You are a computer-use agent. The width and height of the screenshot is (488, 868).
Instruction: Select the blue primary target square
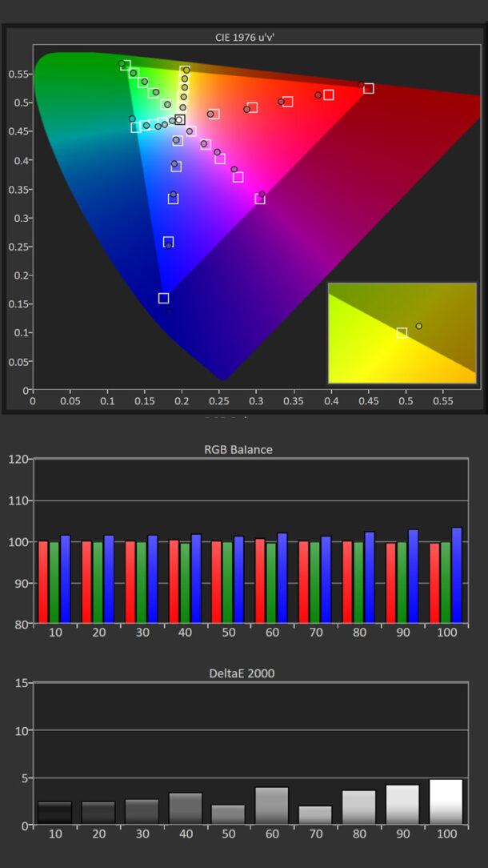[164, 298]
